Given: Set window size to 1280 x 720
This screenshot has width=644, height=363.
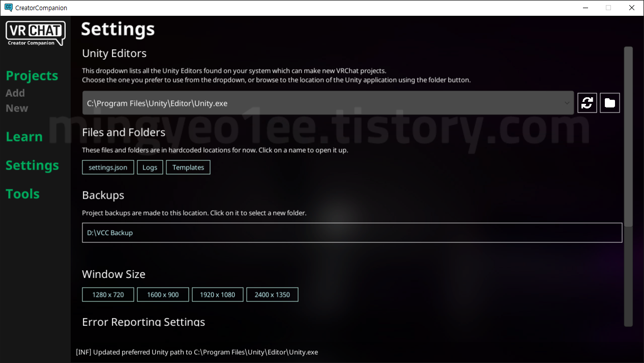Looking at the screenshot, I should (x=108, y=294).
